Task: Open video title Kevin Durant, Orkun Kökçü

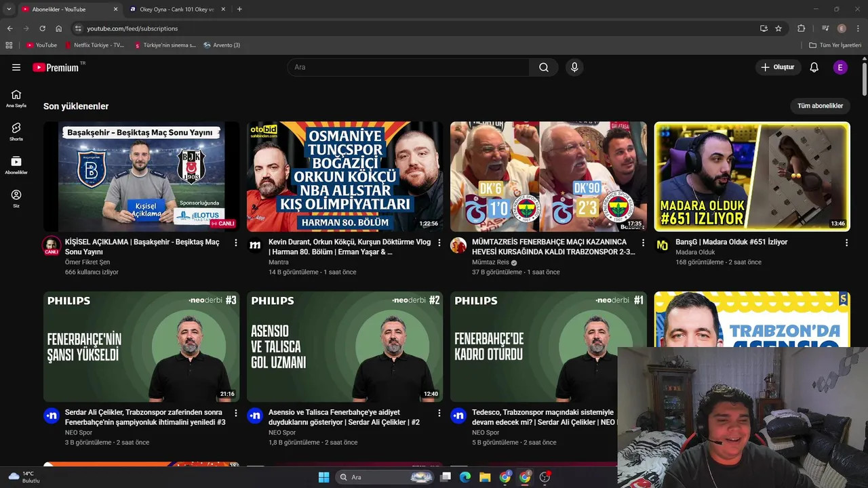Action: [x=349, y=247]
